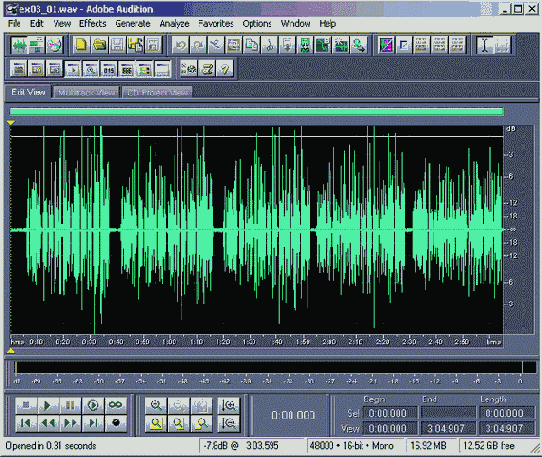542x457 pixels.
Task: Click Zoom to Left Edge of Selection
Action: coord(179,423)
